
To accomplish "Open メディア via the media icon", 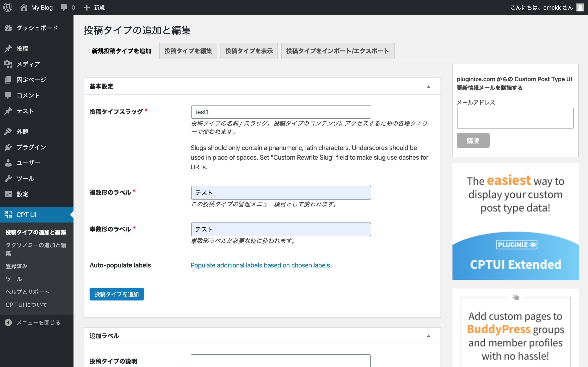I will pos(8,64).
